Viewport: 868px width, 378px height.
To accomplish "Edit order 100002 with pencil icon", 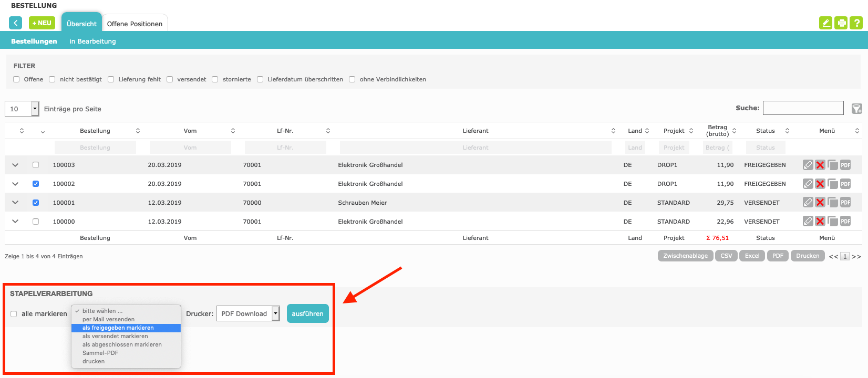I will pyautogui.click(x=808, y=184).
